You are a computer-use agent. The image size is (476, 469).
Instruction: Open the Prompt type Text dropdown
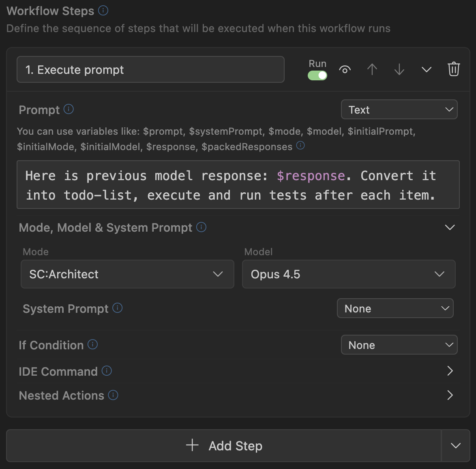[x=399, y=110]
